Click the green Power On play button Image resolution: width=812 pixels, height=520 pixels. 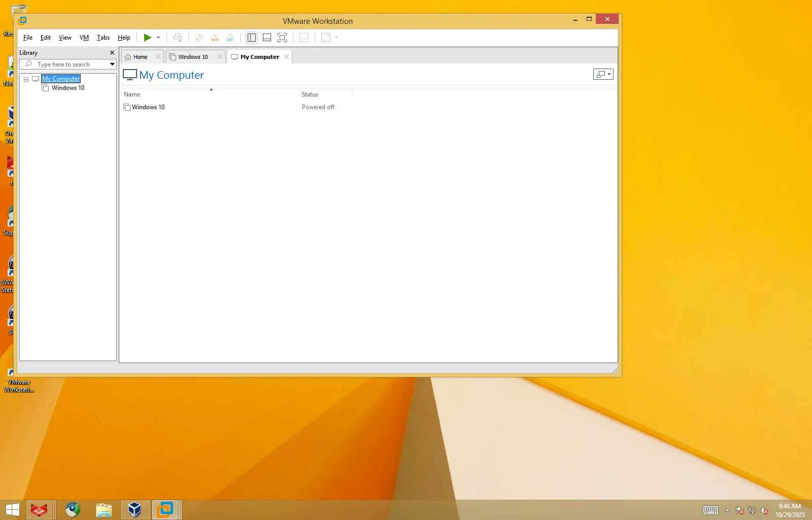pyautogui.click(x=147, y=38)
